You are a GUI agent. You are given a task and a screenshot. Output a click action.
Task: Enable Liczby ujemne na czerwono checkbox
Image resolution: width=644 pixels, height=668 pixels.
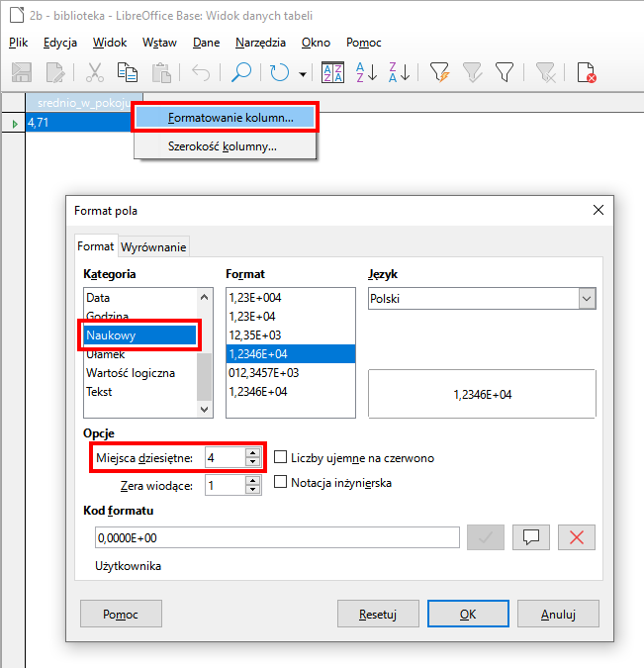[x=280, y=457]
